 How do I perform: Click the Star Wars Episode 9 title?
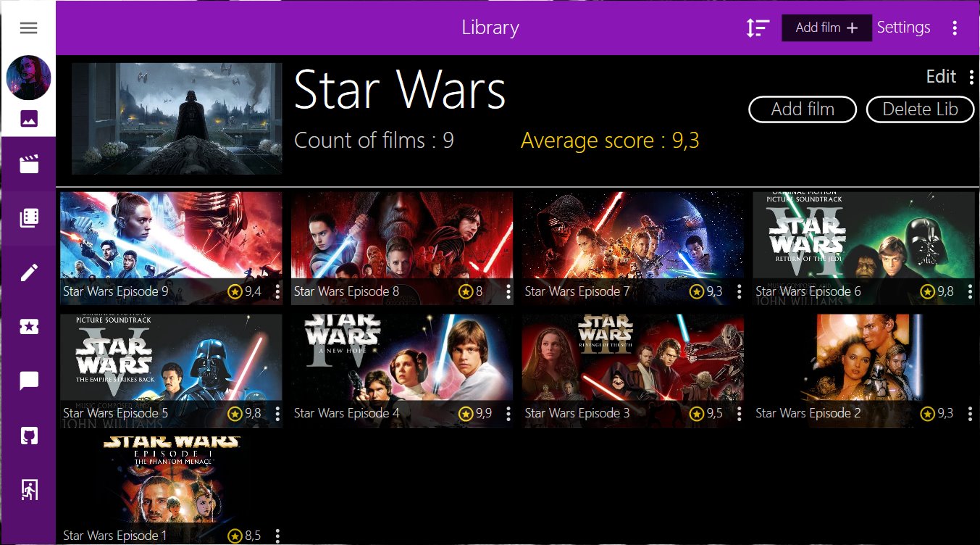tap(116, 291)
